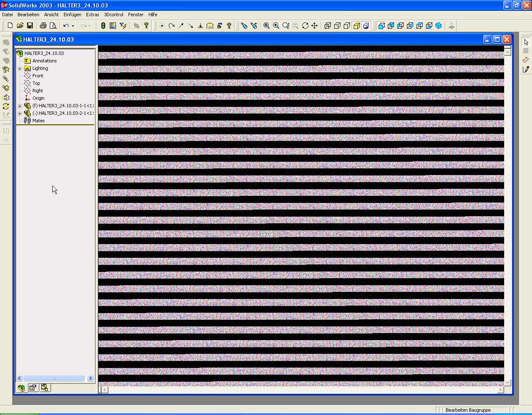Image resolution: width=532 pixels, height=415 pixels.
Task: Select Mates in the feature tree
Action: pyautogui.click(x=38, y=121)
